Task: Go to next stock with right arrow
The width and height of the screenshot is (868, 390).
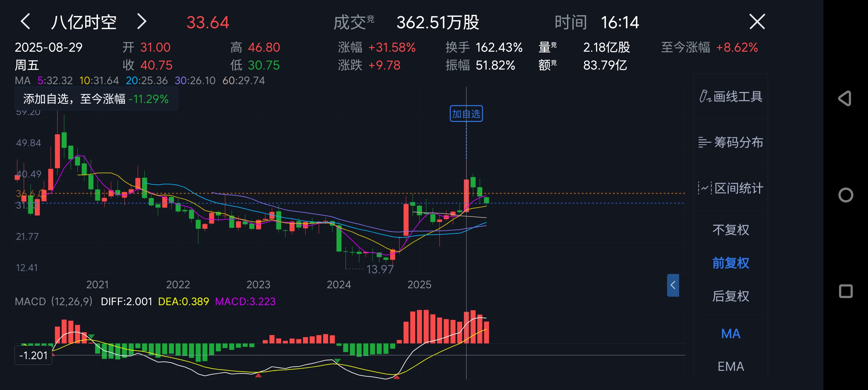Action: coord(141,22)
